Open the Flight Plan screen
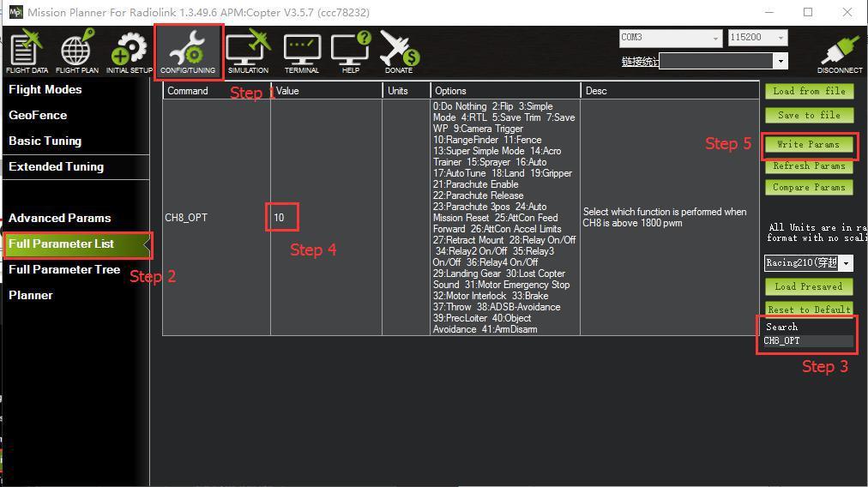Screen dimensions: 868x487 77,51
